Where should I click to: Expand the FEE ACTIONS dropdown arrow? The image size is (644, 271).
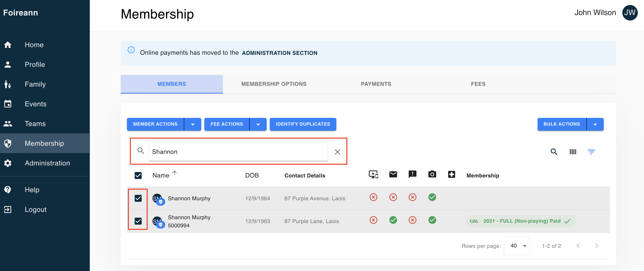[x=258, y=124]
